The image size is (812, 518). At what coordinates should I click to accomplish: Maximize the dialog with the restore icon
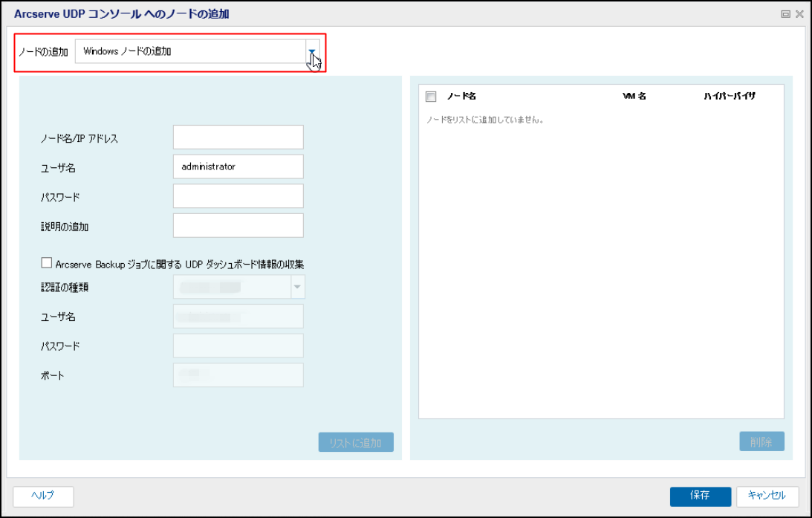coord(785,14)
